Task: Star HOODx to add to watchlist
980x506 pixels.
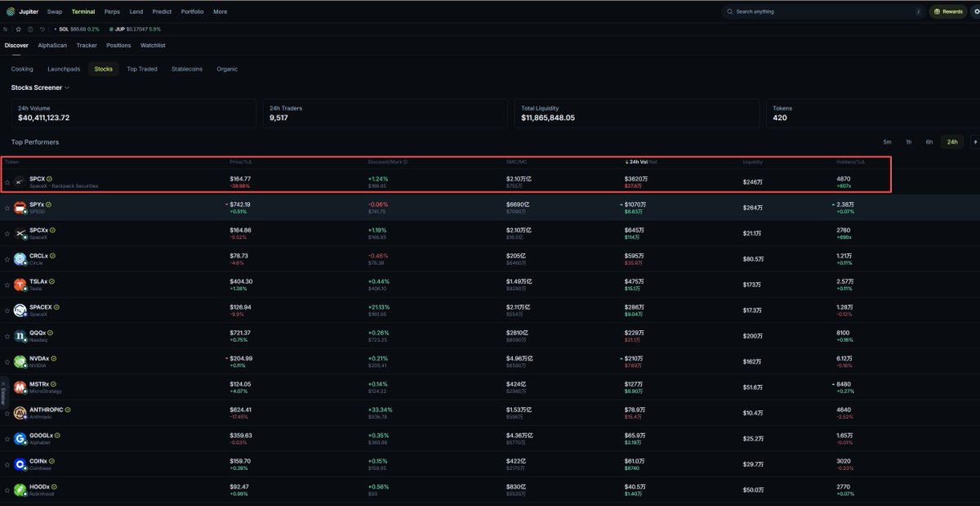Action: pos(7,490)
